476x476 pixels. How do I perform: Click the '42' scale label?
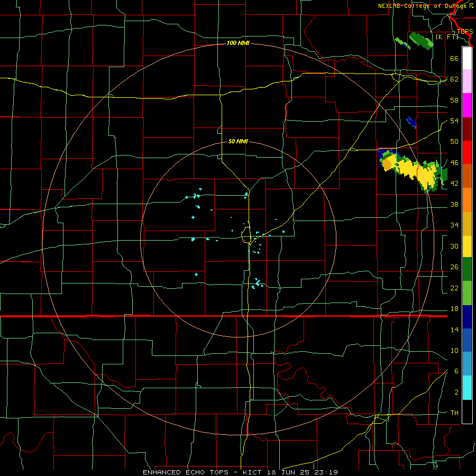pyautogui.click(x=454, y=184)
